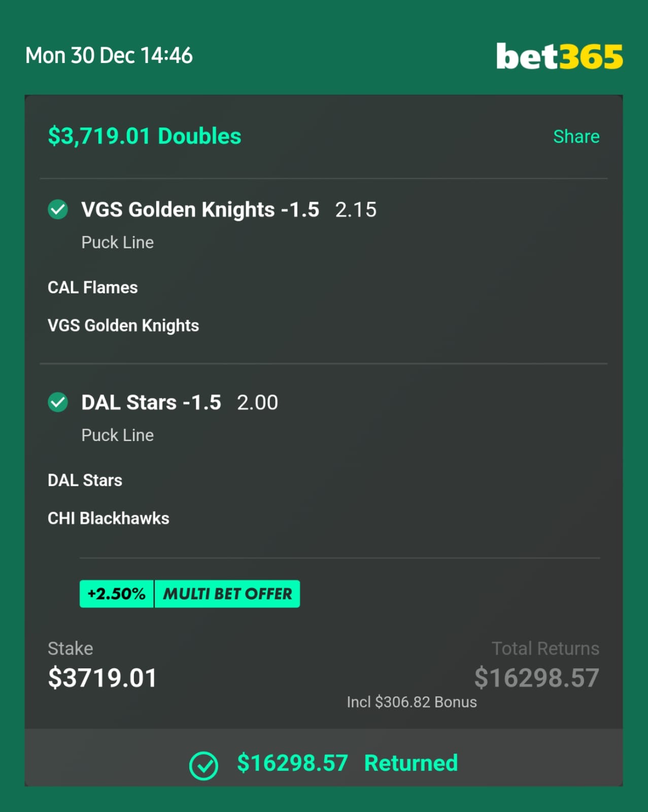Open the $3,719.01 Doubles header
648x812 pixels.
(145, 136)
